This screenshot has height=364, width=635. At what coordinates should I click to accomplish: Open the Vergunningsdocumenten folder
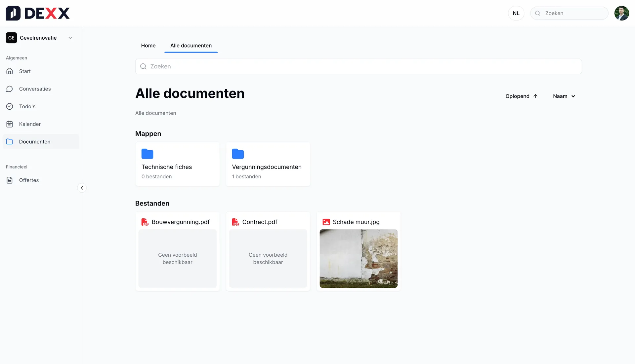coord(268,164)
